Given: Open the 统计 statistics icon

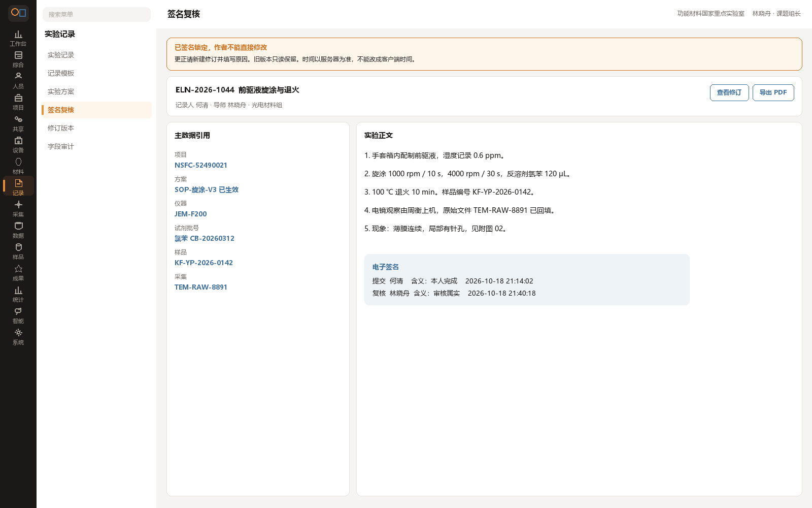Looking at the screenshot, I should pos(18,294).
